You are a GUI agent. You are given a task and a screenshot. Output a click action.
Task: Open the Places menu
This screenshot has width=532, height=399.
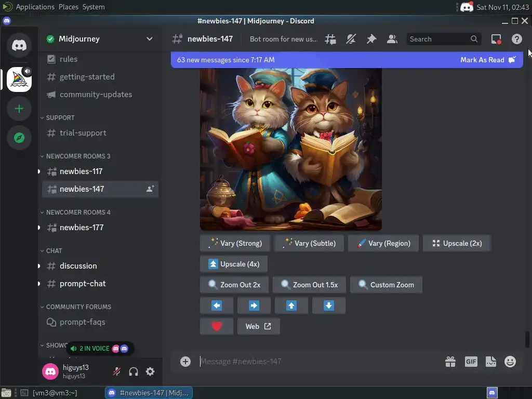[69, 7]
